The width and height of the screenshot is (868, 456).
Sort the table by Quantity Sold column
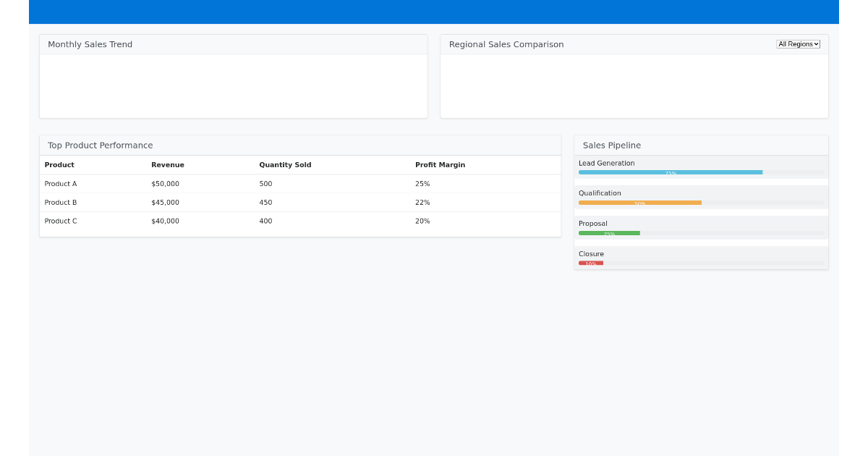click(285, 164)
